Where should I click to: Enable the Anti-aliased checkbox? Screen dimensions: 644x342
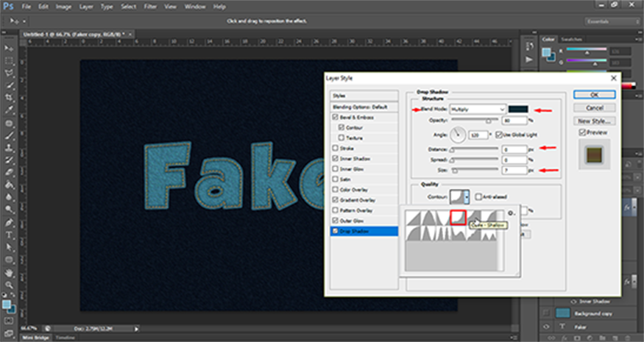pyautogui.click(x=478, y=196)
